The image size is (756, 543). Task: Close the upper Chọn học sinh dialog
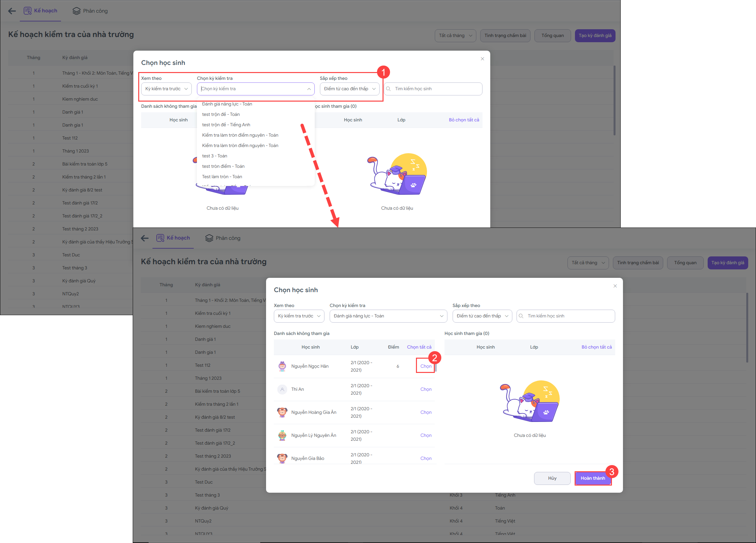tap(482, 59)
